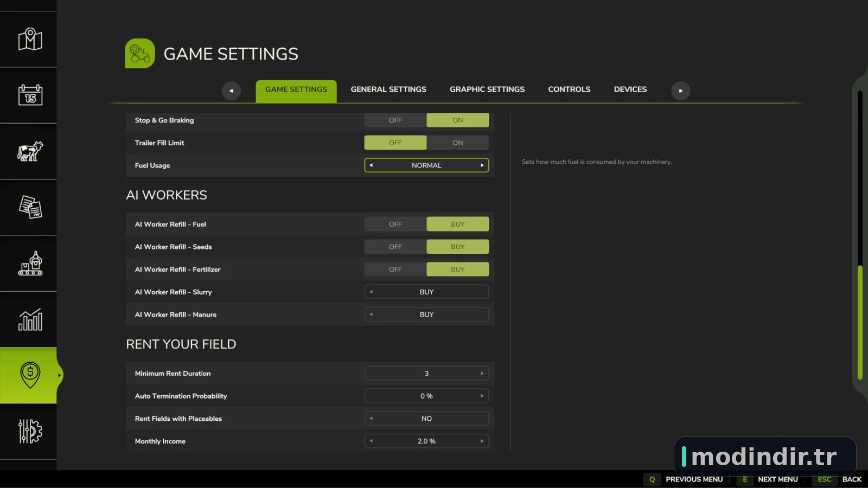Click AI Worker Refill Manure left arrow
868x488 pixels.
[371, 314]
